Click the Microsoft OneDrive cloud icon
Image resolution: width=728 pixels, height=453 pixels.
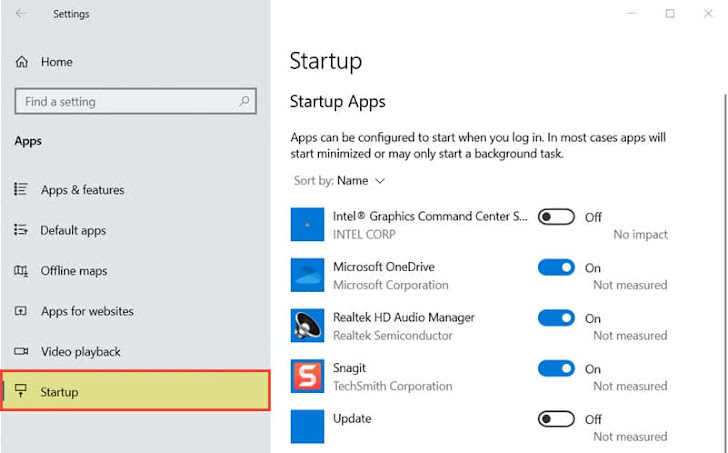[307, 275]
